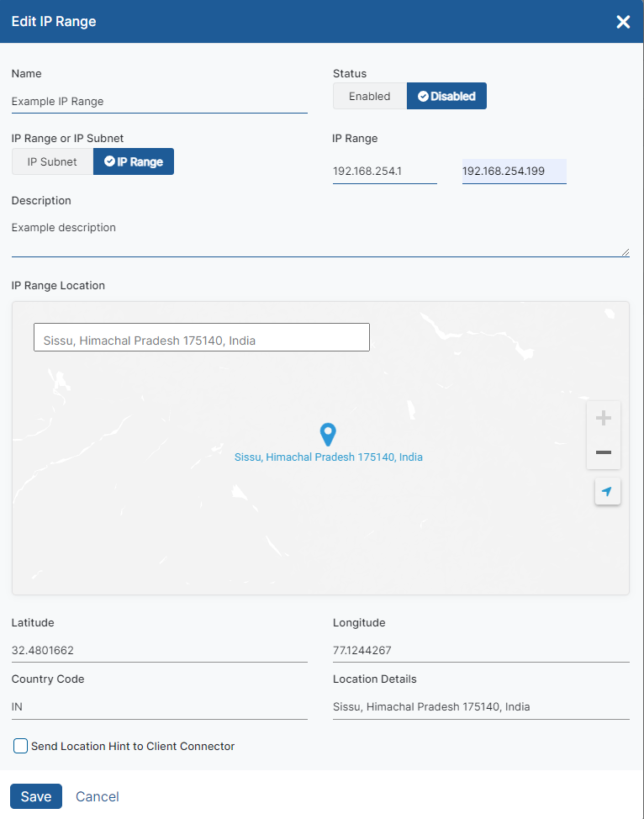Cancel editing the IP range
The image size is (644, 819).
pyautogui.click(x=98, y=796)
